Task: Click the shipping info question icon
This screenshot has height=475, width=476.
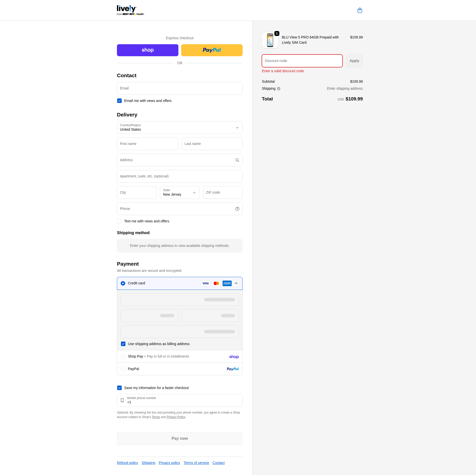Action: pos(279,89)
